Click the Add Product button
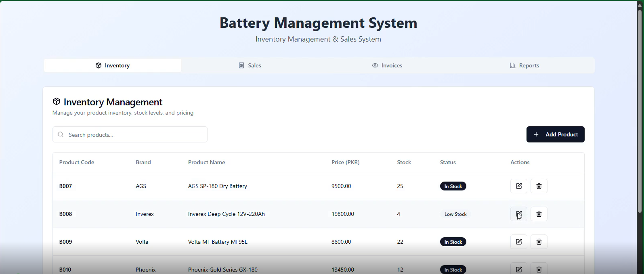This screenshot has width=644, height=274. tap(556, 134)
